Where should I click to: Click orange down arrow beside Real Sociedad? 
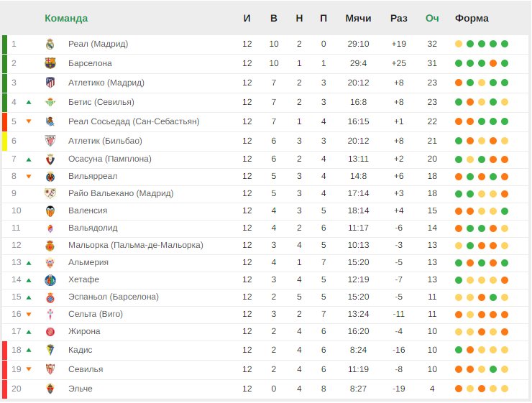29,121
